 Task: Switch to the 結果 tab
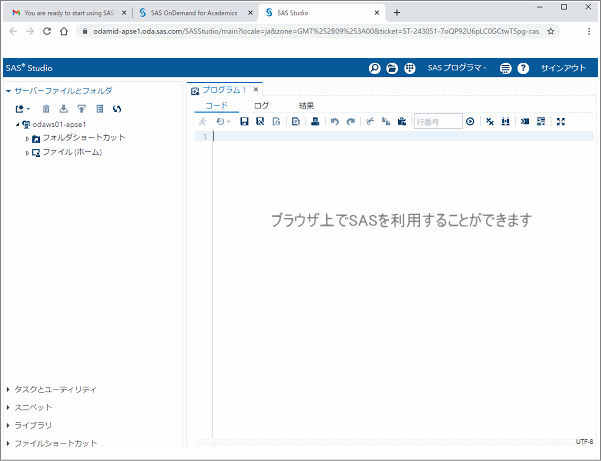(306, 105)
